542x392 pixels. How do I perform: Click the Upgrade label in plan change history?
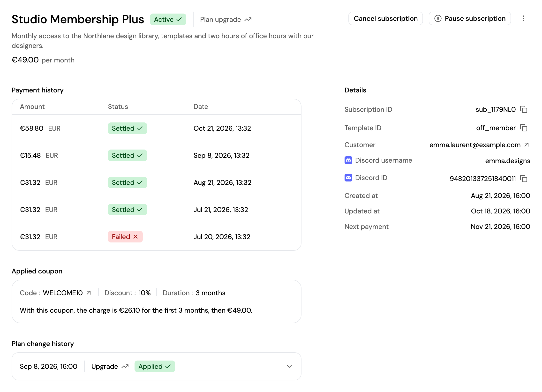pos(105,366)
